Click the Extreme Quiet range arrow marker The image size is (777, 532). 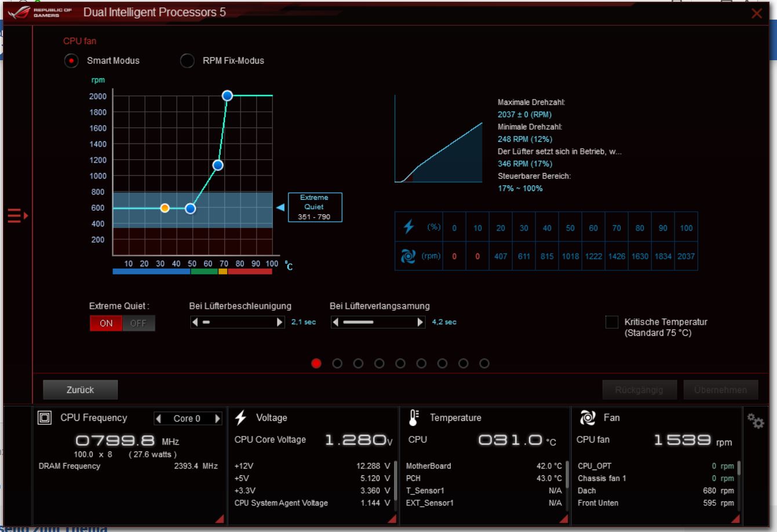pyautogui.click(x=280, y=207)
